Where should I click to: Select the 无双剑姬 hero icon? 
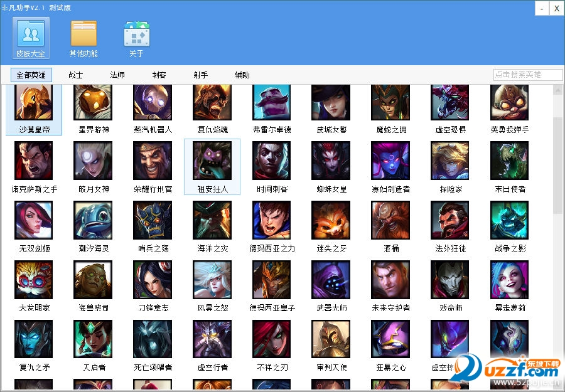pos(34,220)
